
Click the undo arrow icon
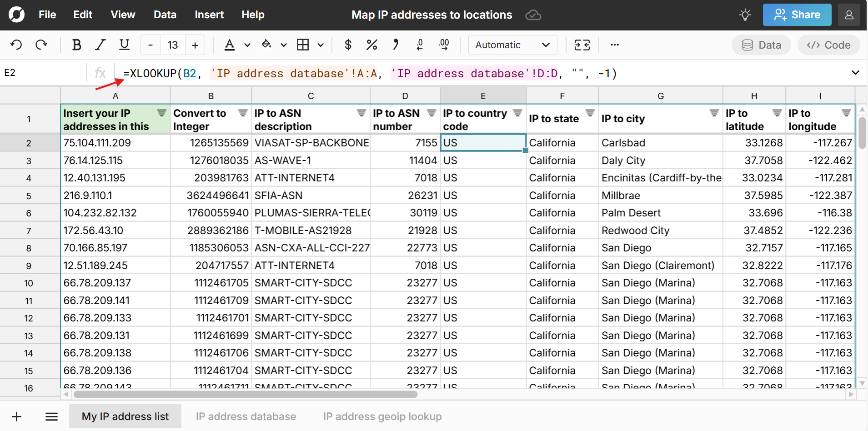16,45
